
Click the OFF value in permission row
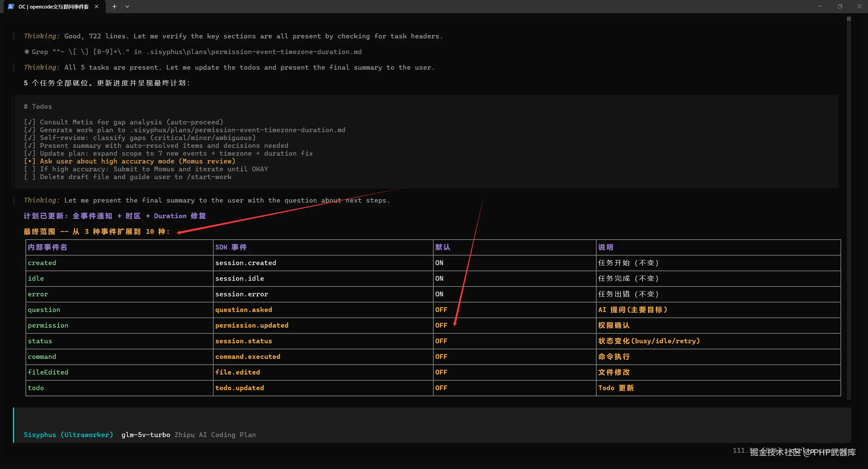coord(441,325)
